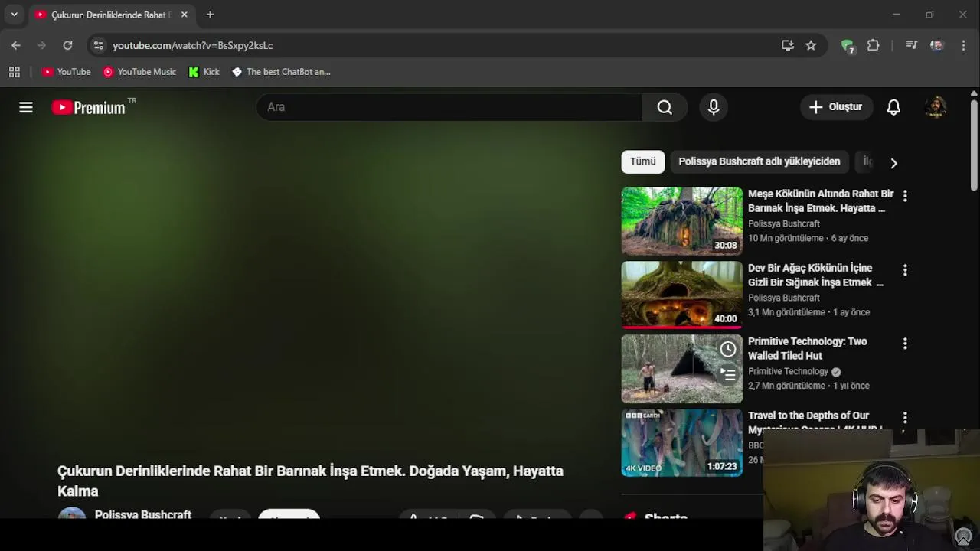Viewport: 980px width, 551px height.
Task: Open options menu for Primitive Technology video
Action: pyautogui.click(x=905, y=344)
